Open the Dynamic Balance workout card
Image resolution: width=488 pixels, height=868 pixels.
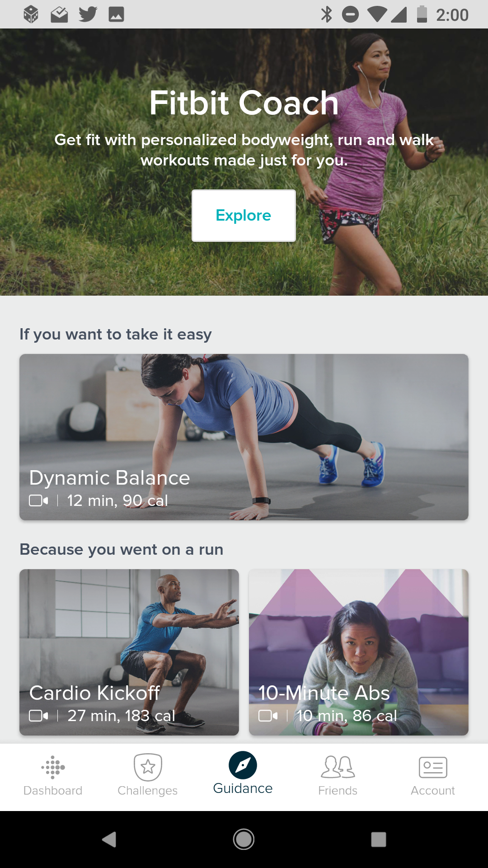tap(244, 437)
